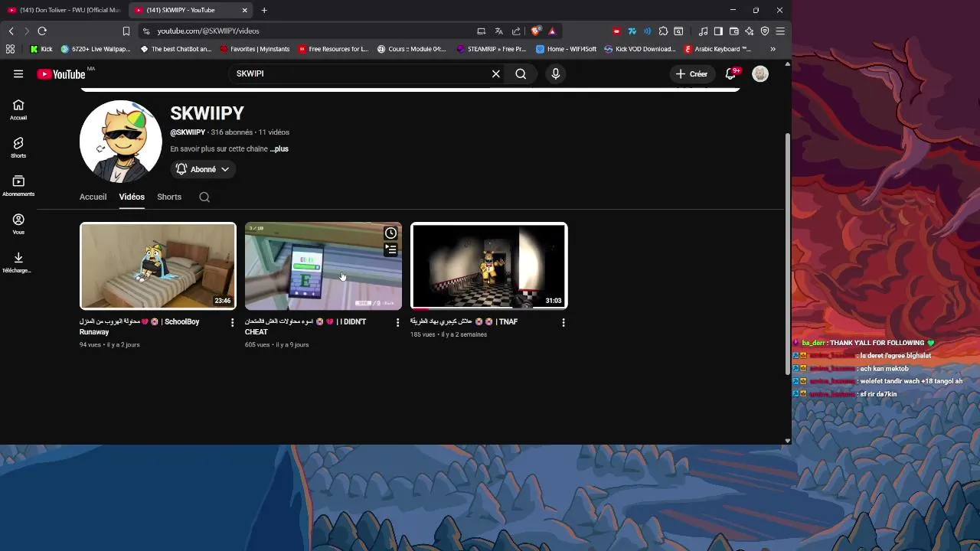980x551 pixels.
Task: Open the SchoolBoy Runaway video title
Action: (139, 327)
